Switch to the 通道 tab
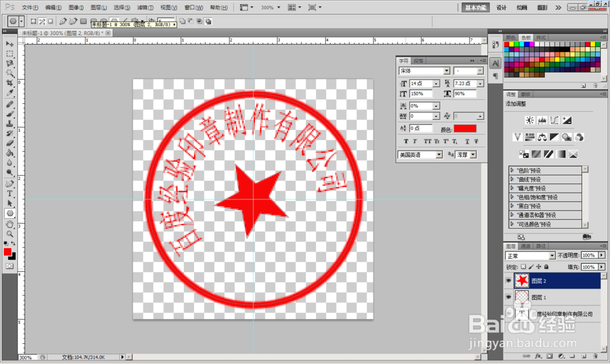610x364 pixels. coord(526,246)
